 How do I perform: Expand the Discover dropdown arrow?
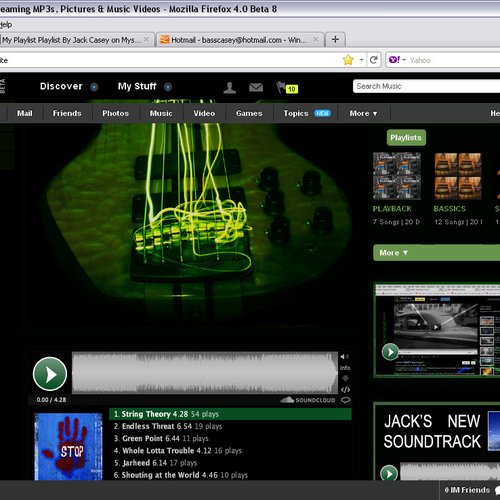tap(94, 87)
